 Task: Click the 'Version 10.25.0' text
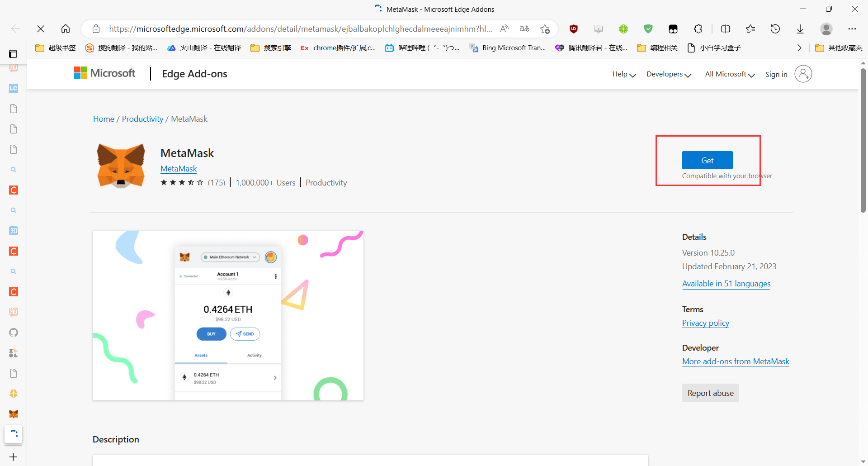tap(708, 253)
